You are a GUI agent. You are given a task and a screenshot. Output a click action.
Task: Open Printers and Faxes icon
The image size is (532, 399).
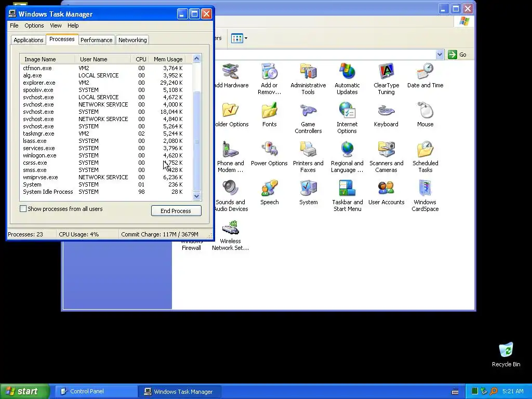point(308,157)
